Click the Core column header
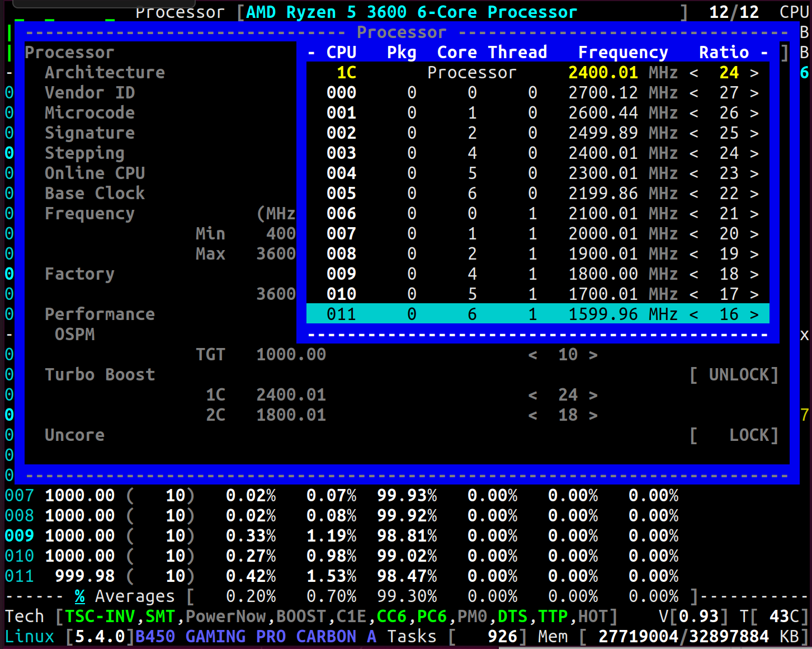 (457, 53)
